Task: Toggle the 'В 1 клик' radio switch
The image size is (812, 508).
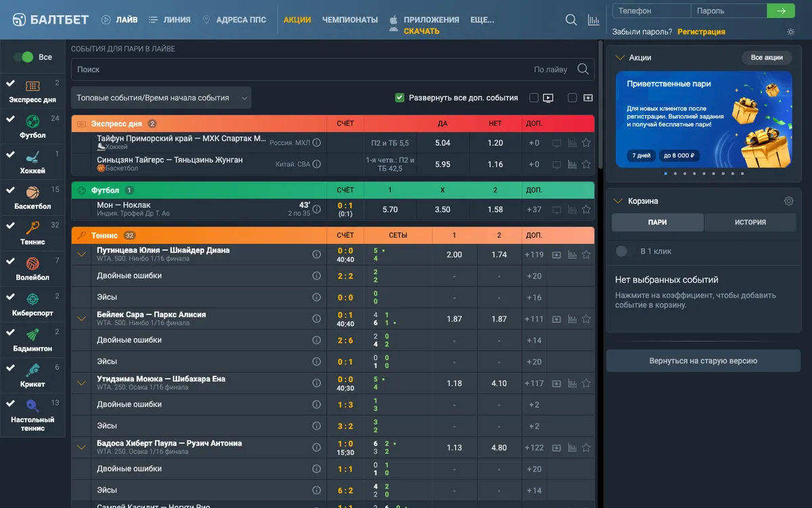Action: [621, 251]
